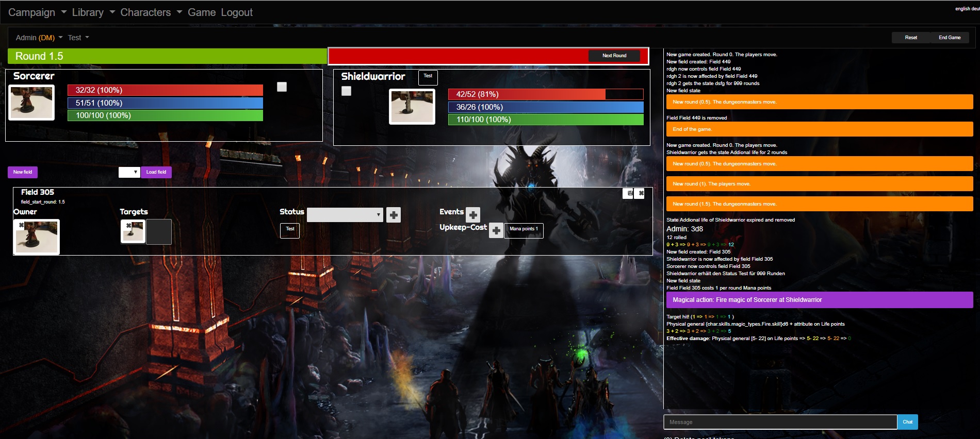Send message with the Chat button
The width and height of the screenshot is (980, 439).
[908, 422]
